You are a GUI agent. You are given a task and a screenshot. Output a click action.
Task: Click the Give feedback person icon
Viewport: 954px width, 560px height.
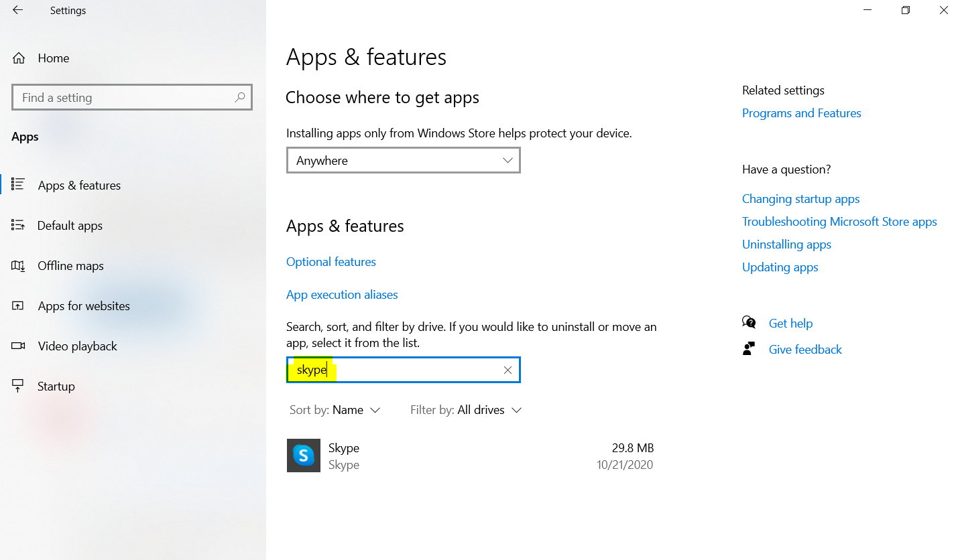click(749, 349)
